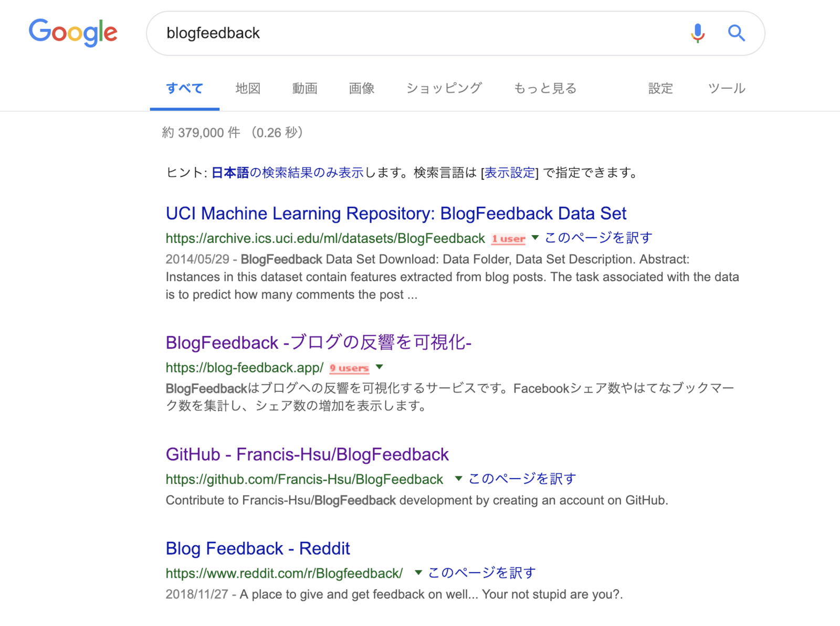Image resolution: width=840 pixels, height=626 pixels.
Task: Click the github.com/Francis-Hsu/BlogFeedback URL text
Action: click(304, 479)
